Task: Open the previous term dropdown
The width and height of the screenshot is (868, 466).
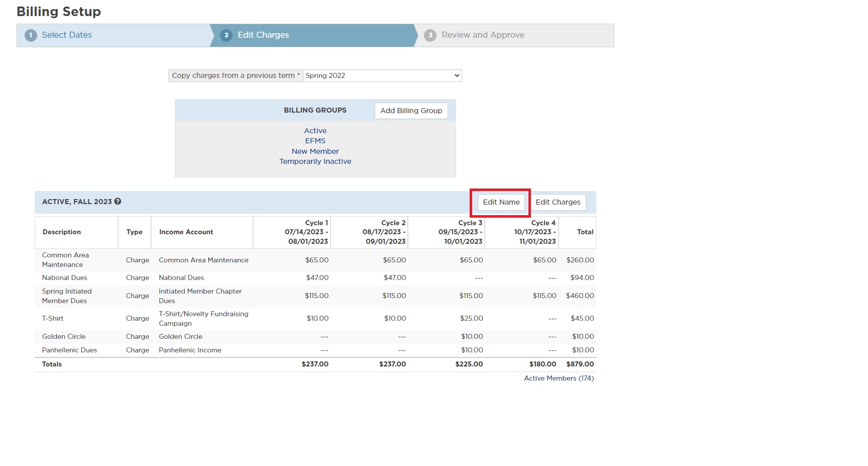Action: tap(382, 76)
